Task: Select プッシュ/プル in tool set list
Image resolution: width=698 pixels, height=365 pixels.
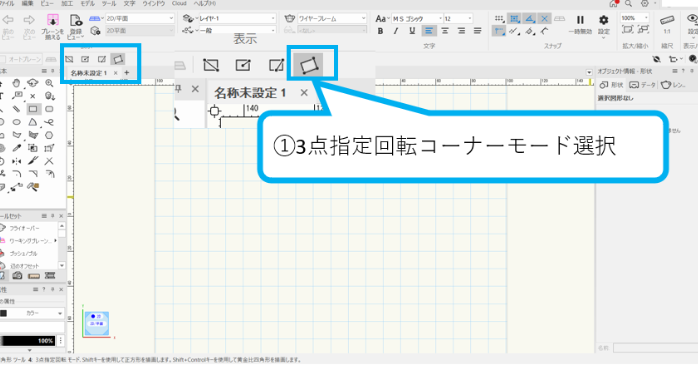Action: pyautogui.click(x=24, y=254)
